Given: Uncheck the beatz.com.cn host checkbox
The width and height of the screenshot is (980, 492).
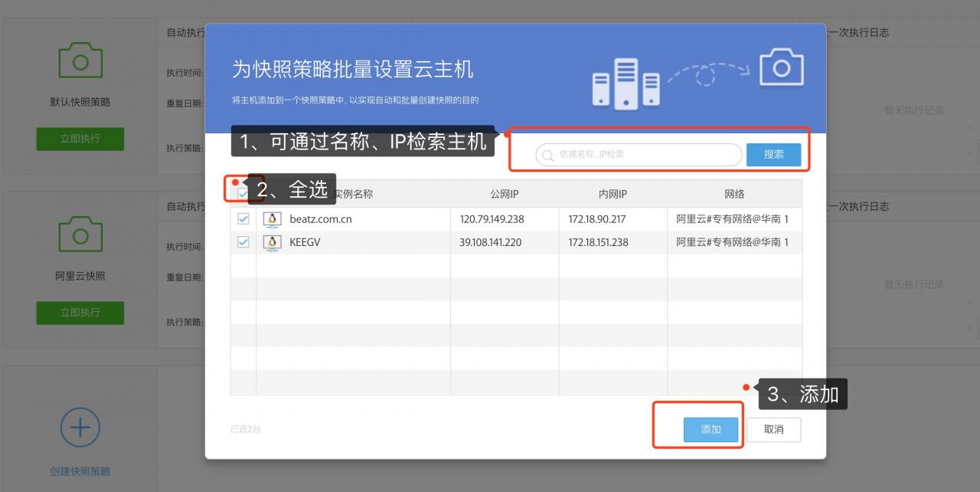Looking at the screenshot, I should (x=243, y=219).
